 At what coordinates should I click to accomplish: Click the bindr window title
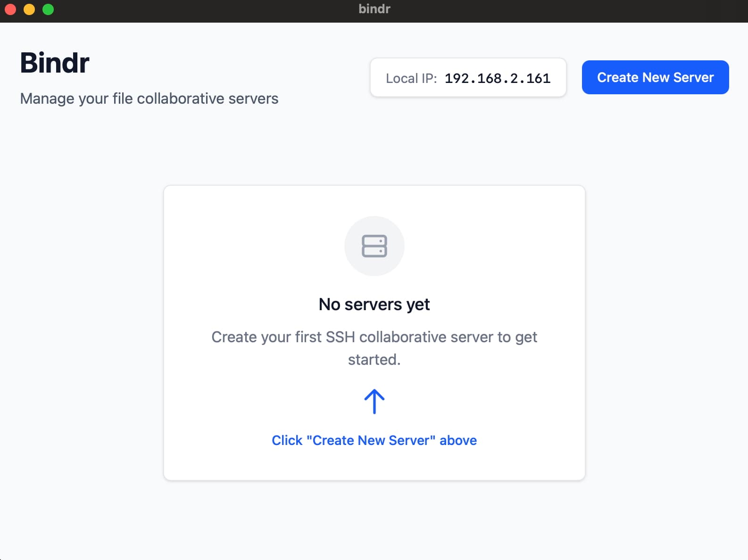(x=374, y=9)
